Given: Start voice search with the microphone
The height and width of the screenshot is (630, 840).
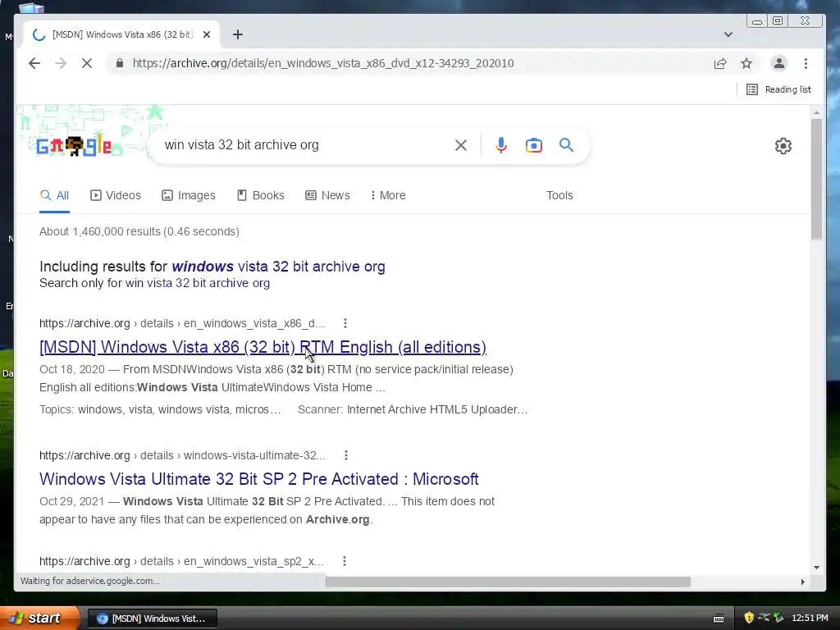Looking at the screenshot, I should (501, 145).
